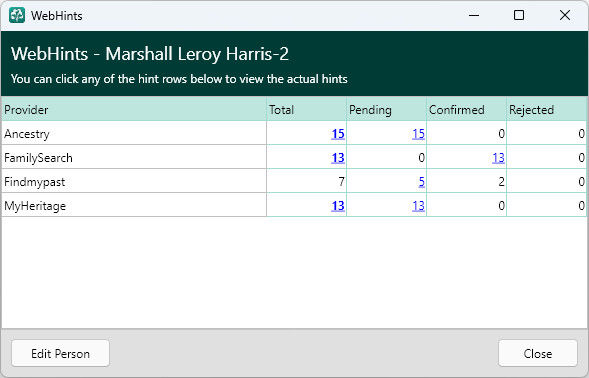Click the Pending column header
This screenshot has height=378, width=589.
[x=386, y=109]
